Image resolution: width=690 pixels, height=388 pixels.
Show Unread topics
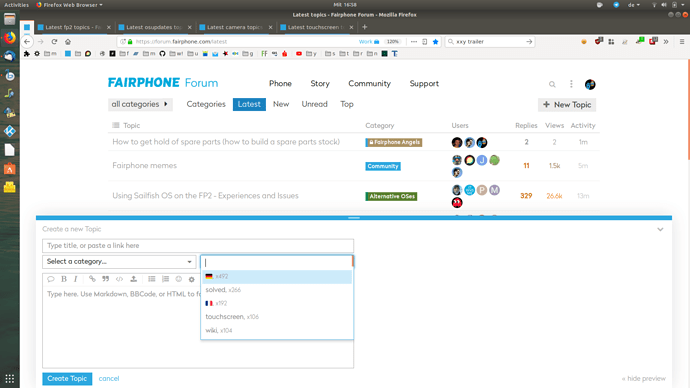pos(314,104)
